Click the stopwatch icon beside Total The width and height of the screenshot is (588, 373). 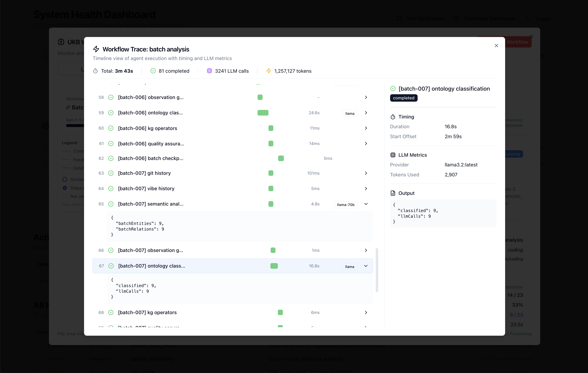(96, 71)
